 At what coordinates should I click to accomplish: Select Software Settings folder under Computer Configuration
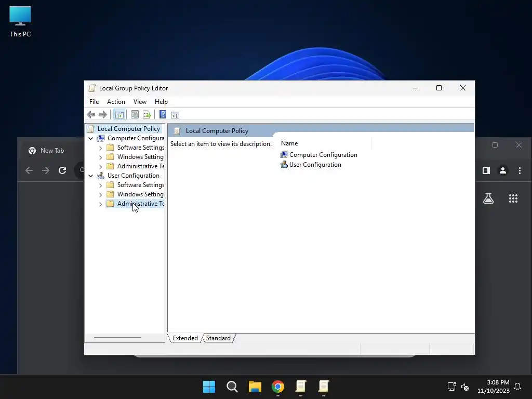140,148
